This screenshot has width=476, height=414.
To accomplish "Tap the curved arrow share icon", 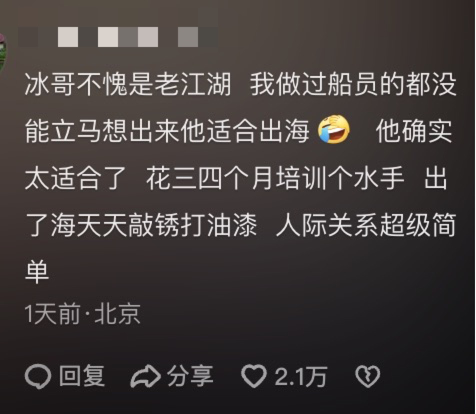I will (x=145, y=376).
